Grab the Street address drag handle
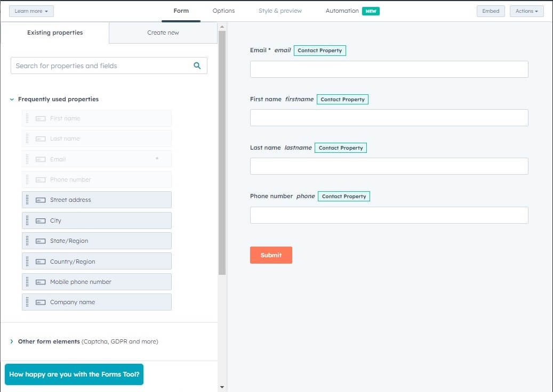This screenshot has width=553, height=392. pos(27,200)
